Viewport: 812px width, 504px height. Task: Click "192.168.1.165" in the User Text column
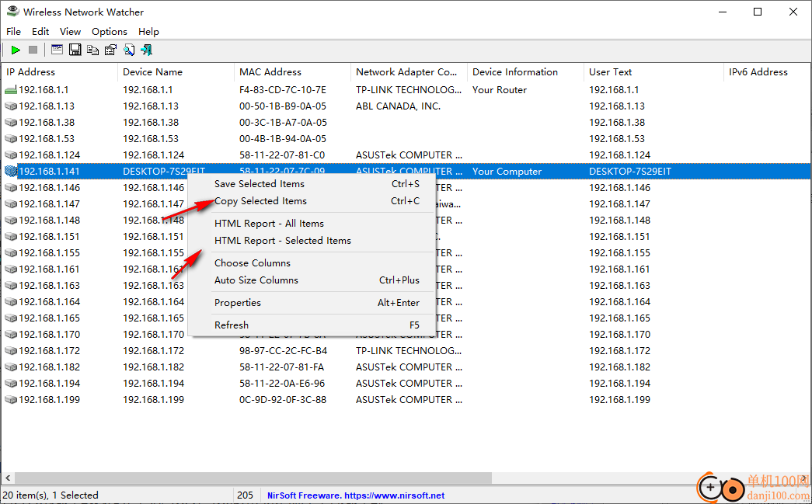coord(619,318)
